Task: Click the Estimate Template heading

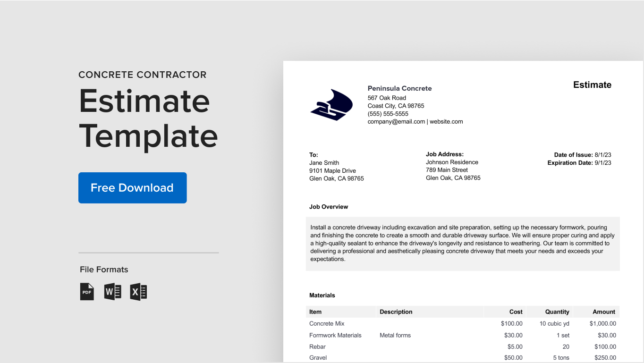Action: point(148,118)
